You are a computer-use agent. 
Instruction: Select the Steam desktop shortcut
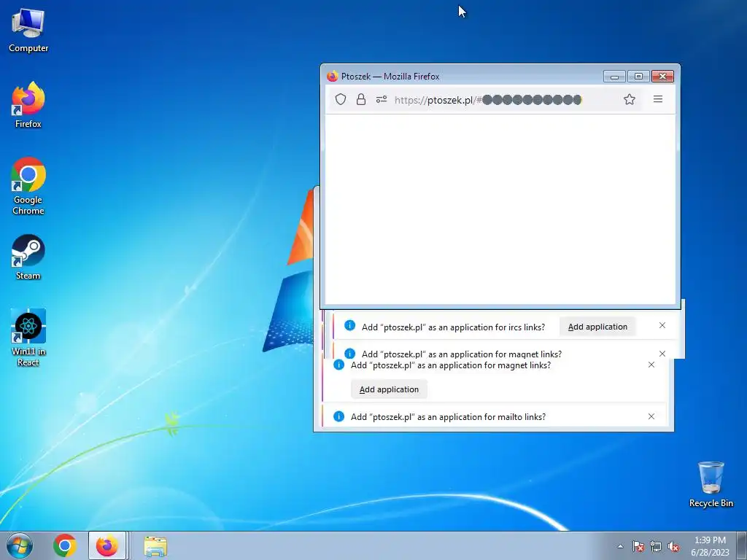point(28,257)
